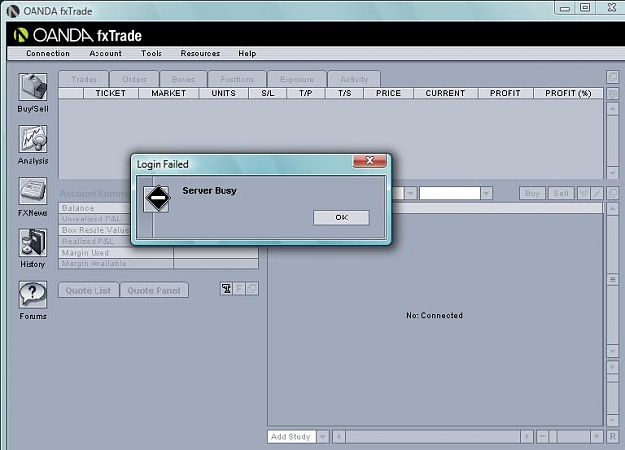Sort by the TICKET column header
Screen dimensions: 625x450
coord(110,93)
